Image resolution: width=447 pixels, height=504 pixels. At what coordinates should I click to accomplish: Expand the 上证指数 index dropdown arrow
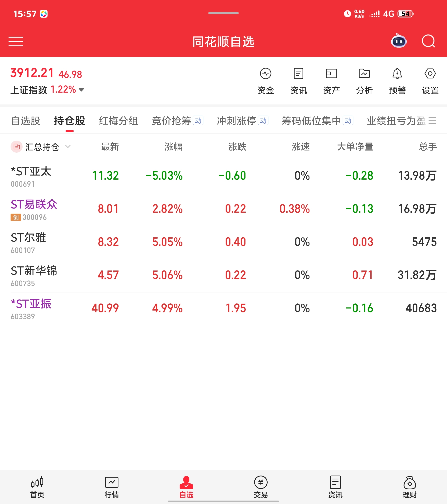pos(81,90)
